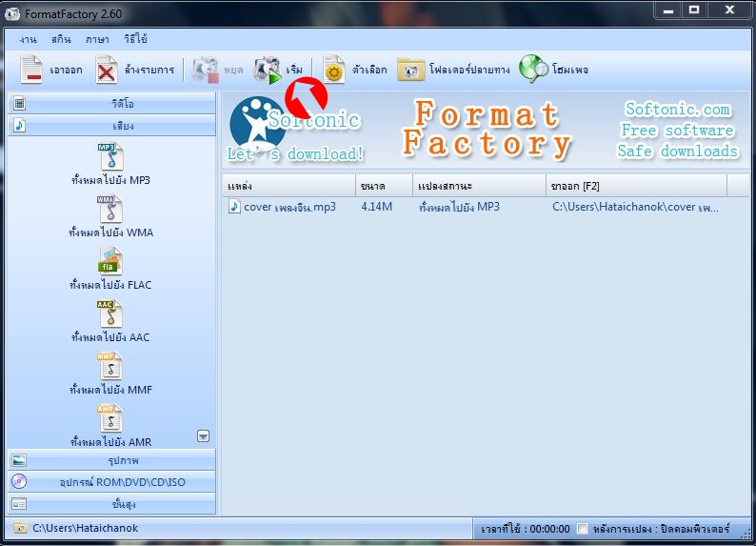Viewport: 756px width, 546px height.
Task: Open ตัวเลือก (Options) gear icon
Action: 333,70
